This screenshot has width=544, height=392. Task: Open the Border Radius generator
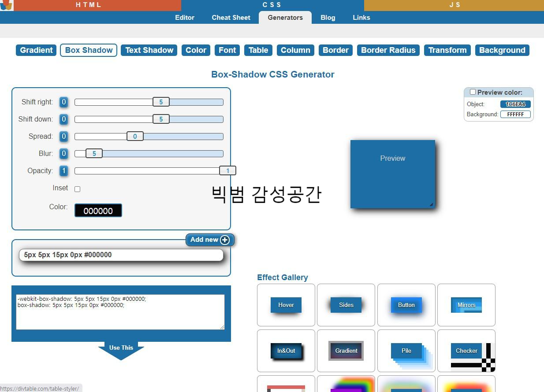coord(388,50)
